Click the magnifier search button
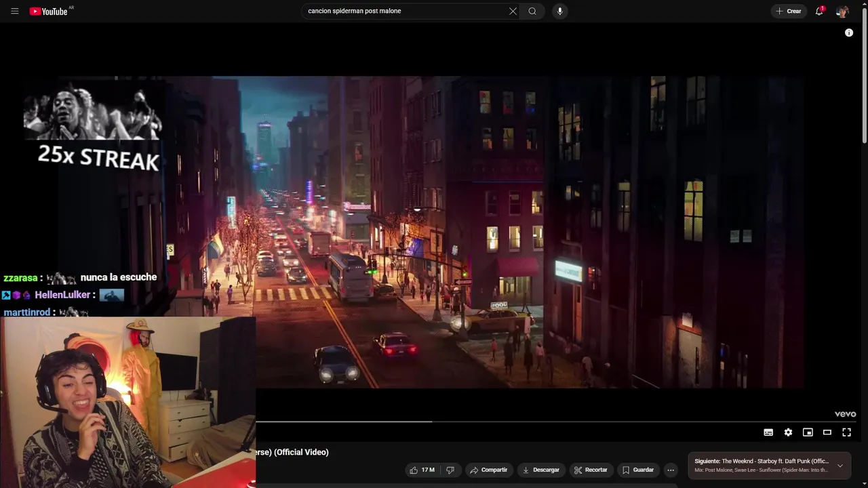The image size is (868, 488). 532,11
